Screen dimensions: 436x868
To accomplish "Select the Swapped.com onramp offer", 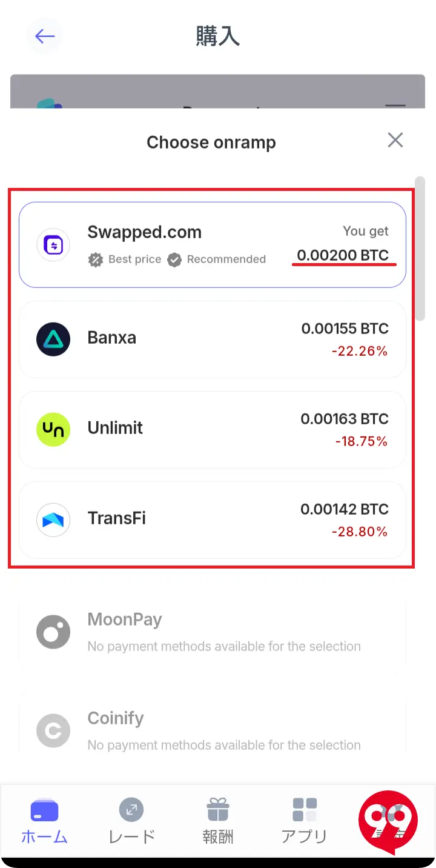I will (212, 244).
